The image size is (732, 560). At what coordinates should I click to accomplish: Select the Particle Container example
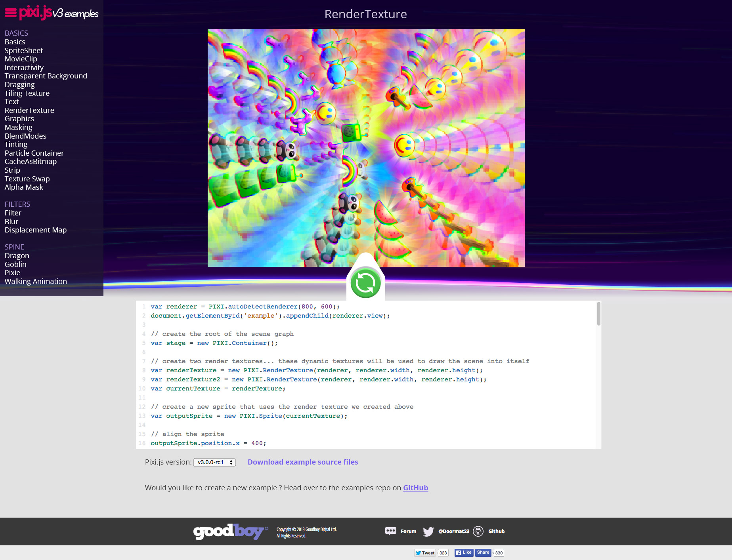(34, 153)
